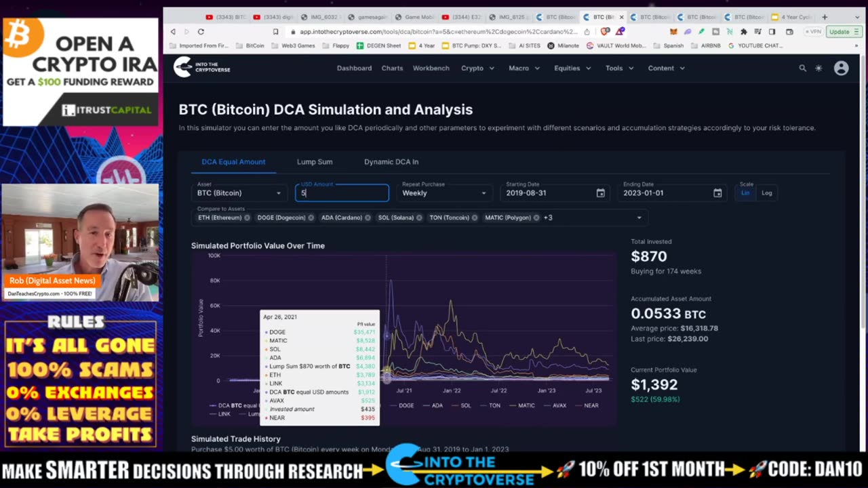
Task: Click the USD Amount input field
Action: tap(342, 193)
